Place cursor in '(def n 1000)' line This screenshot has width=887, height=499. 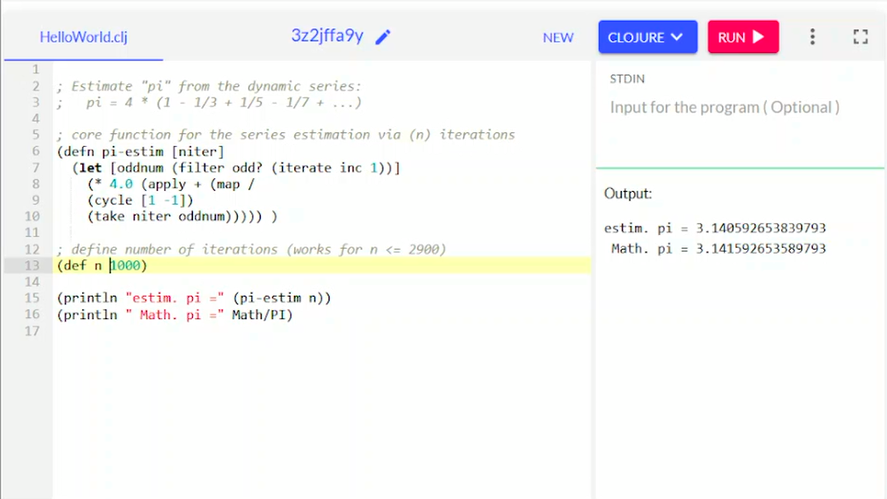102,265
